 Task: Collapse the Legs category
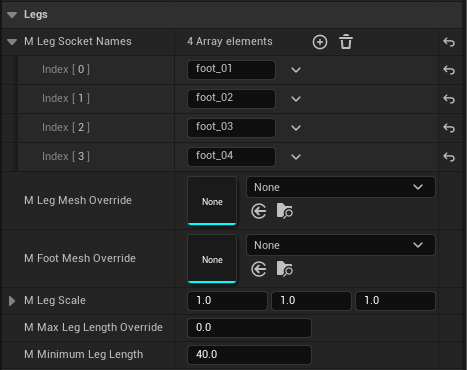pyautogui.click(x=12, y=15)
